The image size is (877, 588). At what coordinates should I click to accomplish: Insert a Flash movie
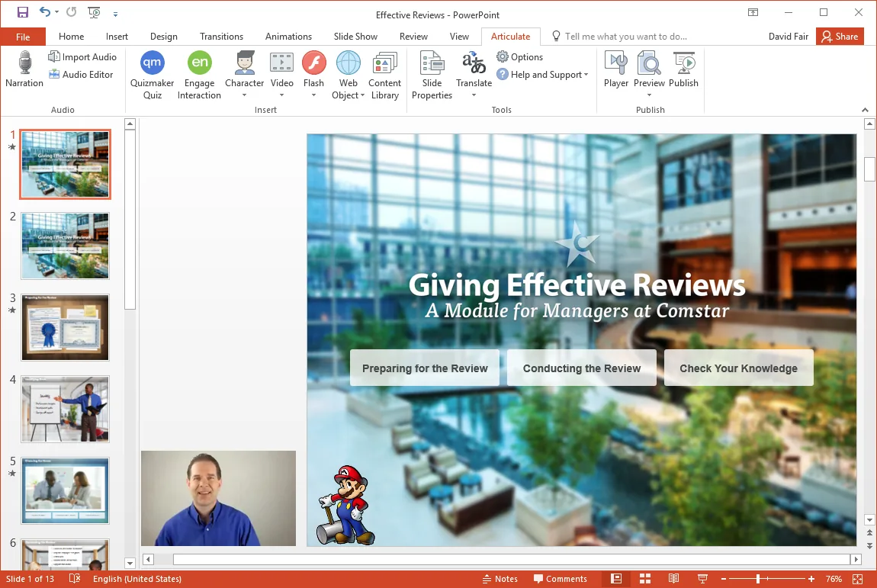pos(313,69)
